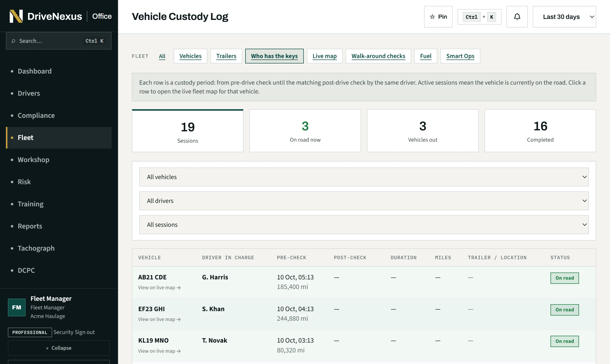Click the Vehicle Custody Log page title
Screen dimensions: 610x364
tap(180, 17)
